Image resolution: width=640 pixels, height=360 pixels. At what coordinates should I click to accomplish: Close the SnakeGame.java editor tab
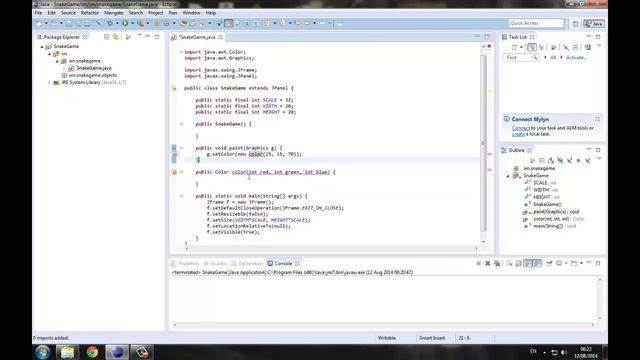coord(220,37)
